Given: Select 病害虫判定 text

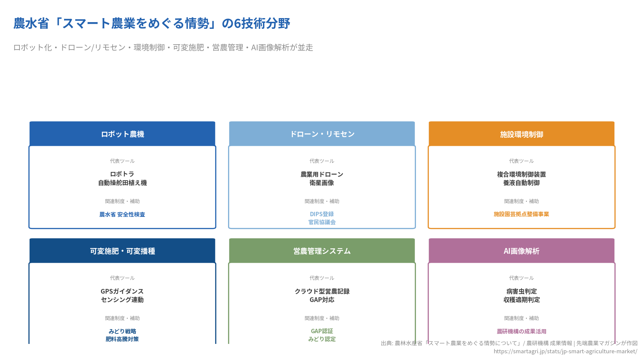Looking at the screenshot, I should click(x=522, y=291).
